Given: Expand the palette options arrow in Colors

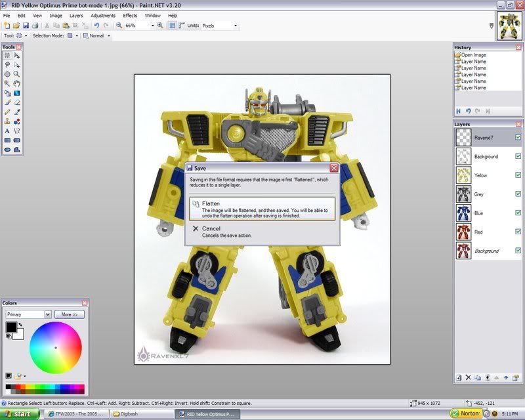Looking at the screenshot, I should 24,376.
